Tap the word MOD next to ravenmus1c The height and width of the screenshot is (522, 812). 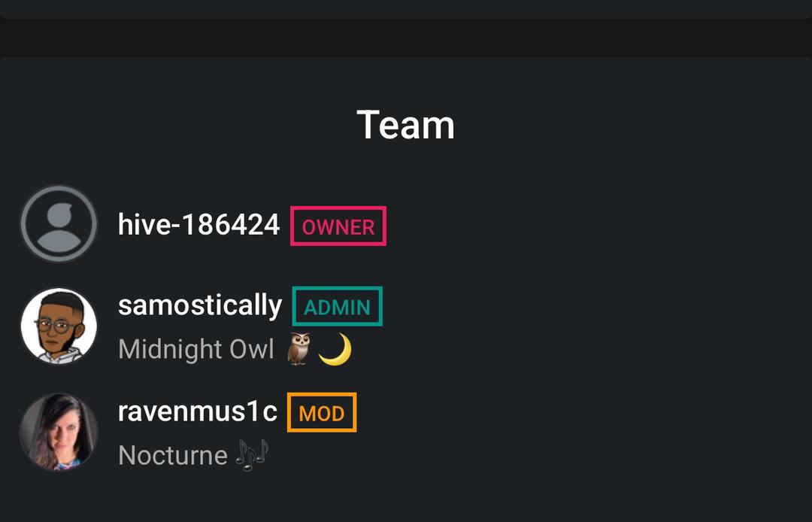click(322, 414)
